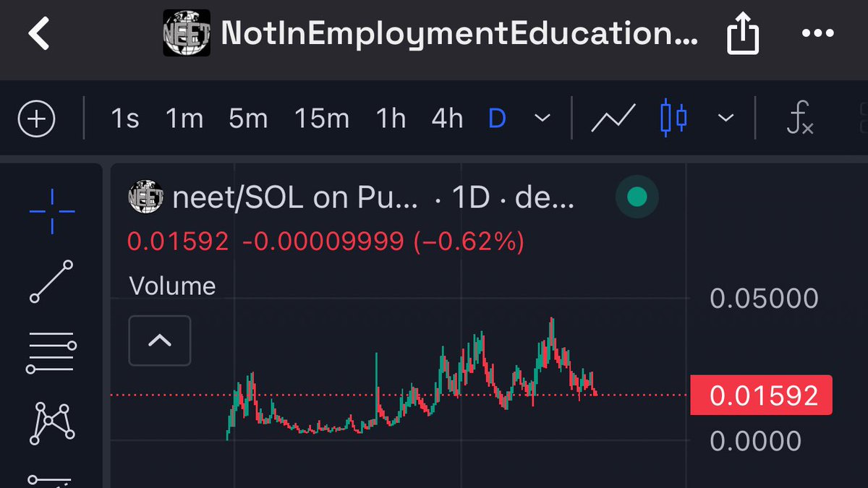
Task: Click the 1D interval label in legend
Action: (x=471, y=198)
